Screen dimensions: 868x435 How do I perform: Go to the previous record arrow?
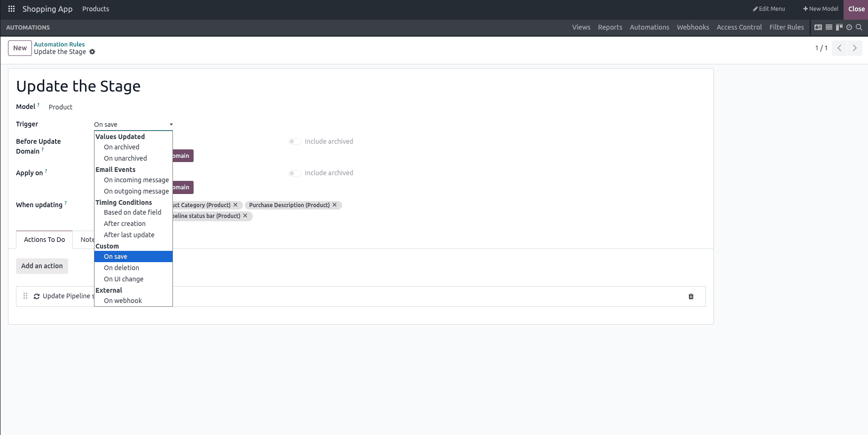[839, 48]
